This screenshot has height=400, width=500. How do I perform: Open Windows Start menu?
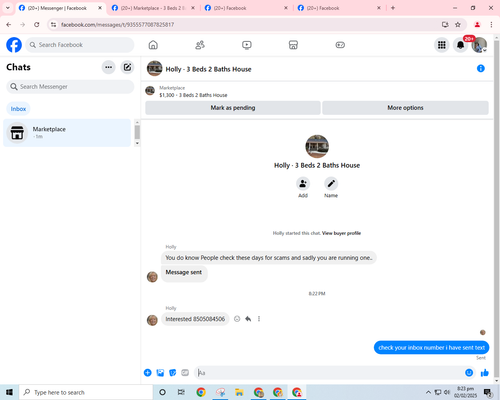click(x=9, y=392)
